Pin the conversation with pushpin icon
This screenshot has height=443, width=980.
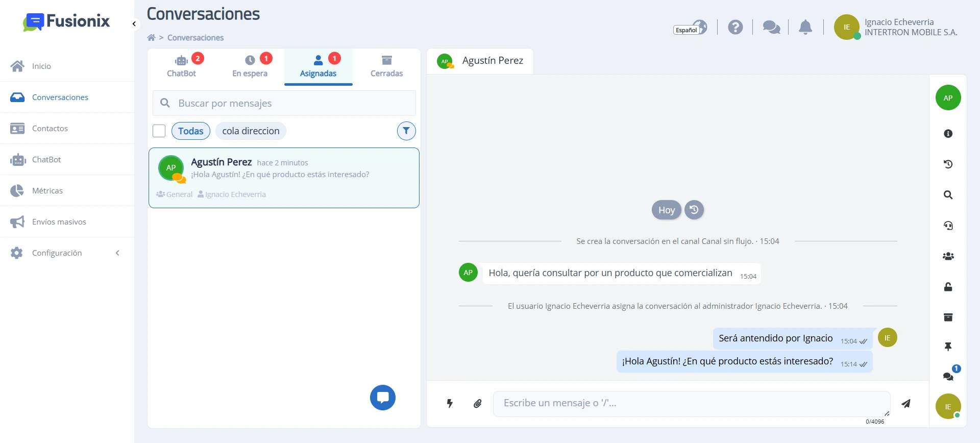tap(948, 347)
